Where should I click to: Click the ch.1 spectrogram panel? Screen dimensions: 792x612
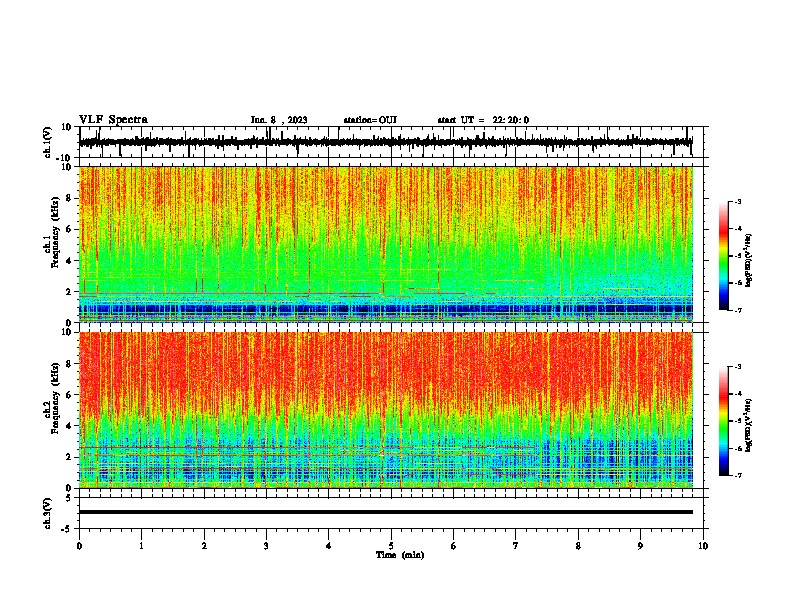tap(386, 244)
